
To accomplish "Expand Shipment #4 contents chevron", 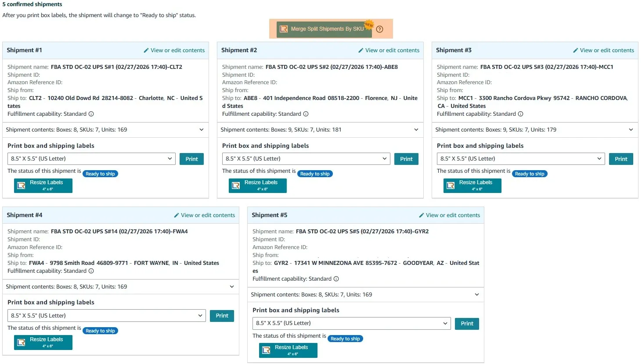I will [x=232, y=287].
